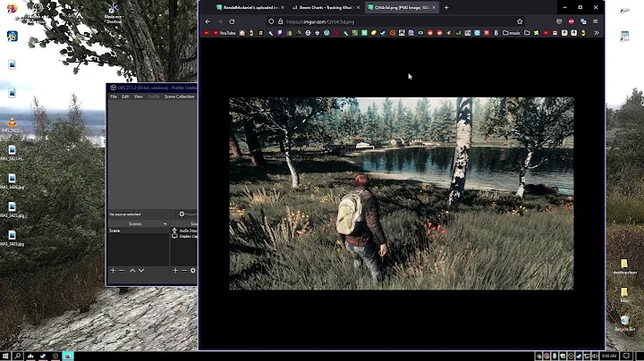Add a new source in OBS
The image size is (644, 361).
(x=175, y=271)
